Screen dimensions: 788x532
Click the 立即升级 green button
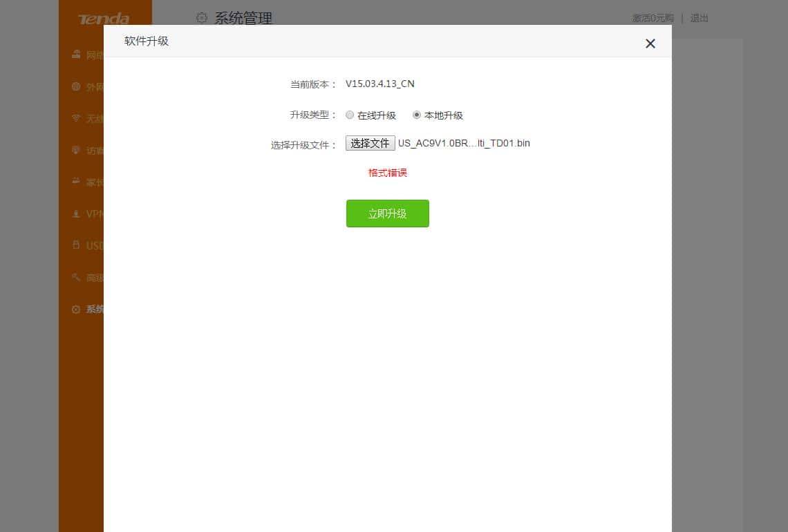tap(387, 213)
